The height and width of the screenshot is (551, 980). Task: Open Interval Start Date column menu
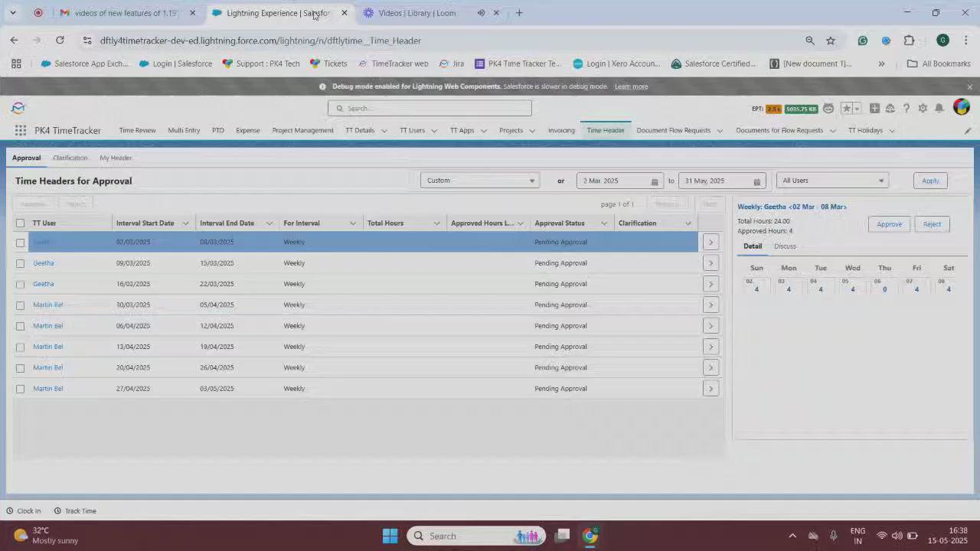[x=185, y=223]
